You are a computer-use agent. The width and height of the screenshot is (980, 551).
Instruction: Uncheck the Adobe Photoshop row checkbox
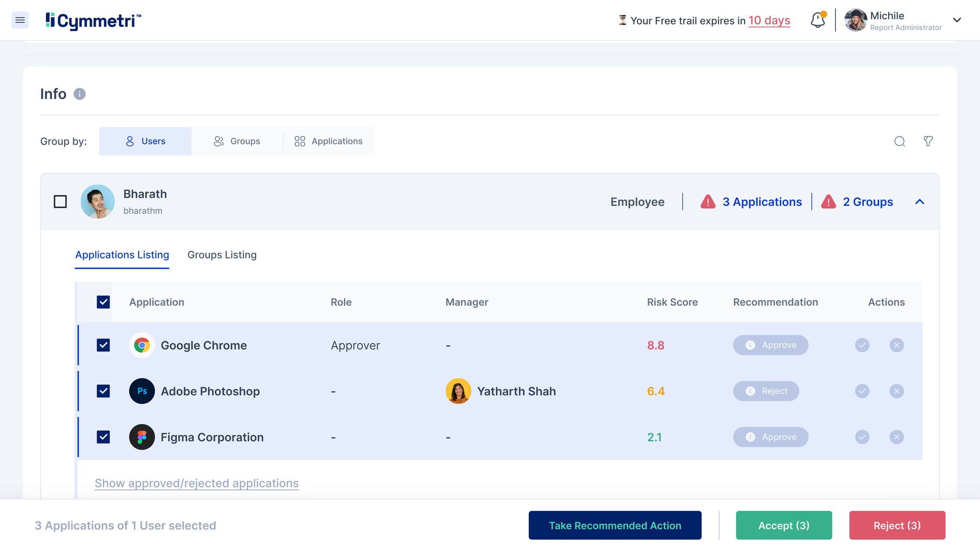tap(103, 391)
